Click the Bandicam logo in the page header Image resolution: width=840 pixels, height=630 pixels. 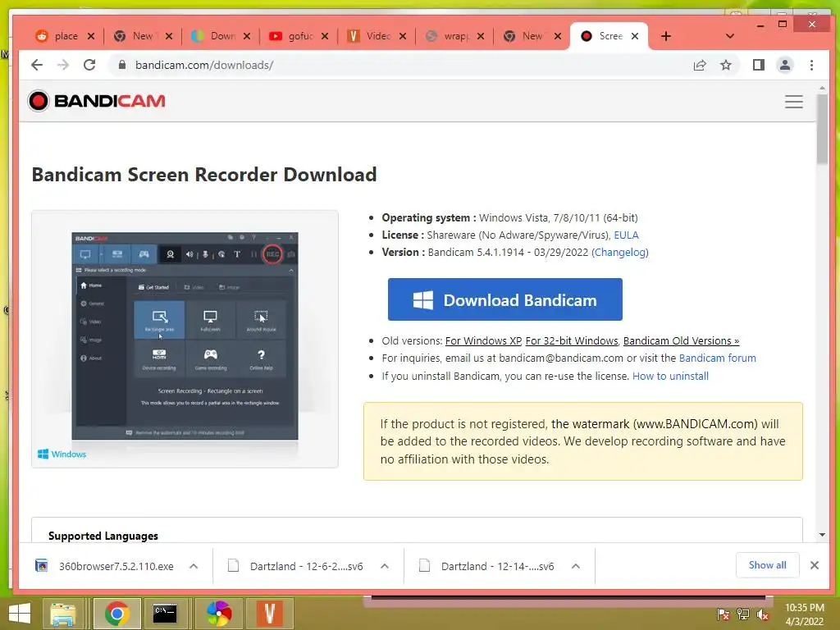point(97,101)
